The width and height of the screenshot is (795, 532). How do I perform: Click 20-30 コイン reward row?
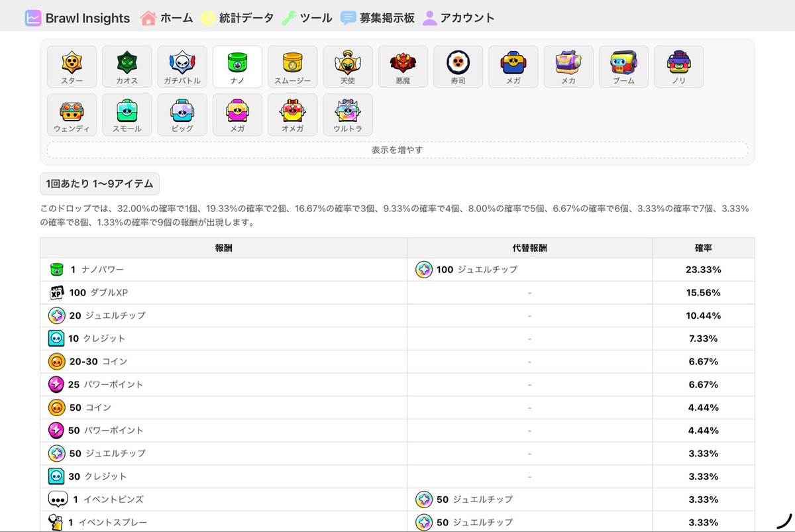397,361
